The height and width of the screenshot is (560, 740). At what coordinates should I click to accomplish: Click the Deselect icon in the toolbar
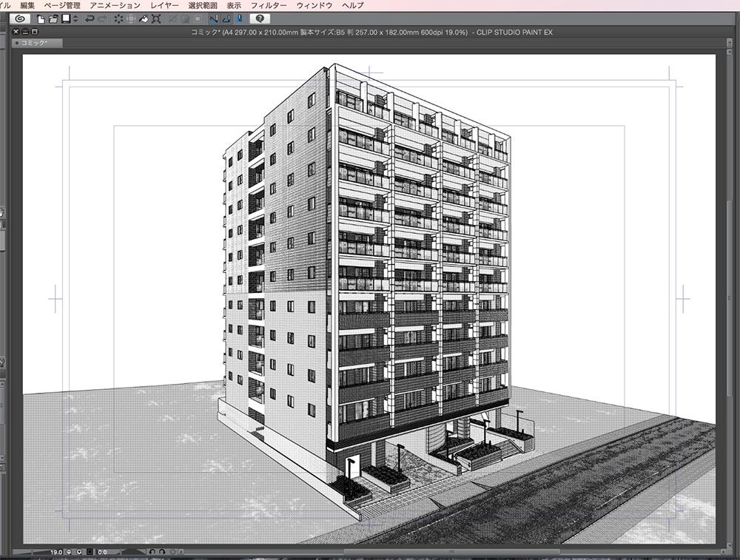click(118, 19)
